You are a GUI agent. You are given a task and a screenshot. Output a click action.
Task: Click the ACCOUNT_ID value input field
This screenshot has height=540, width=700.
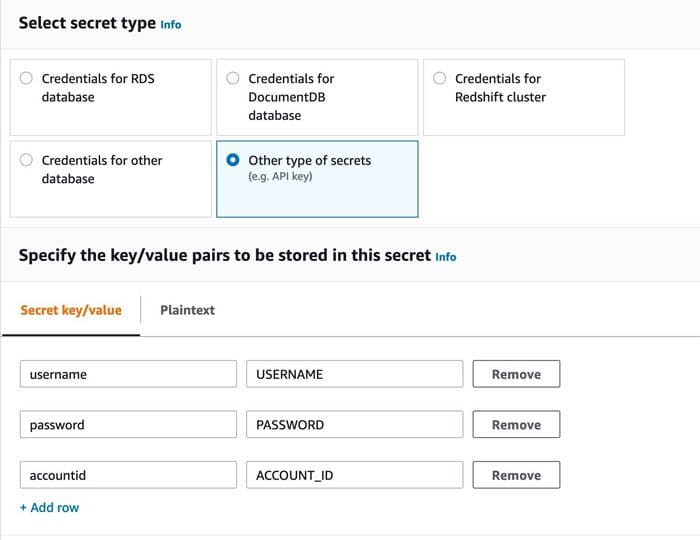click(354, 475)
